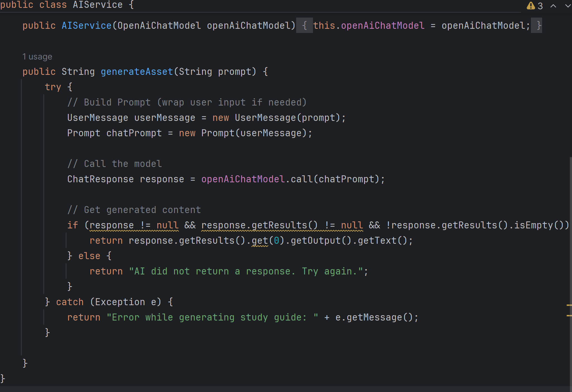Open the '1 usage' inlay hint
This screenshot has height=392, width=572.
[37, 57]
